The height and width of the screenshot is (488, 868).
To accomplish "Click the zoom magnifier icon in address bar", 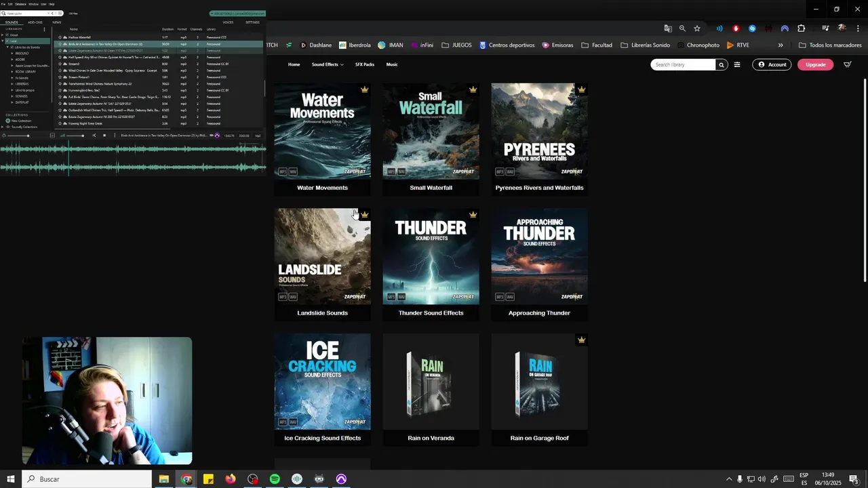I will pyautogui.click(x=682, y=28).
